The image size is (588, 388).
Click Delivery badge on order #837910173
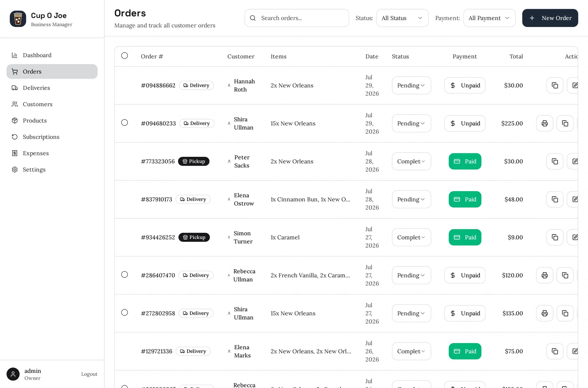tap(193, 199)
